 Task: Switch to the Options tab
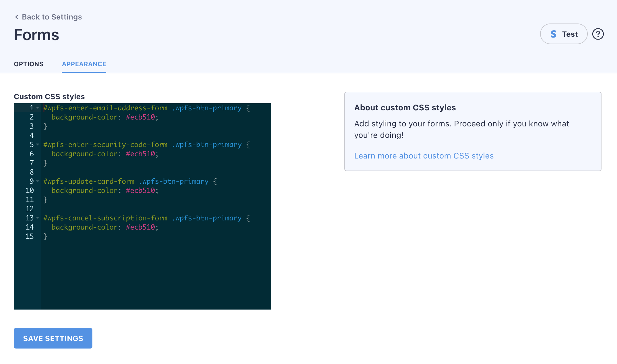tap(29, 64)
